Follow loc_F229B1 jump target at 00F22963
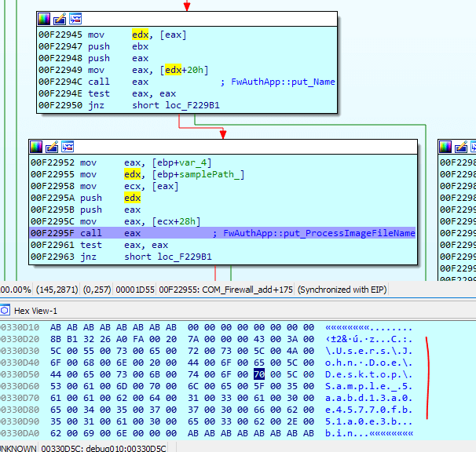The width and height of the screenshot is (476, 452). pyautogui.click(x=185, y=257)
